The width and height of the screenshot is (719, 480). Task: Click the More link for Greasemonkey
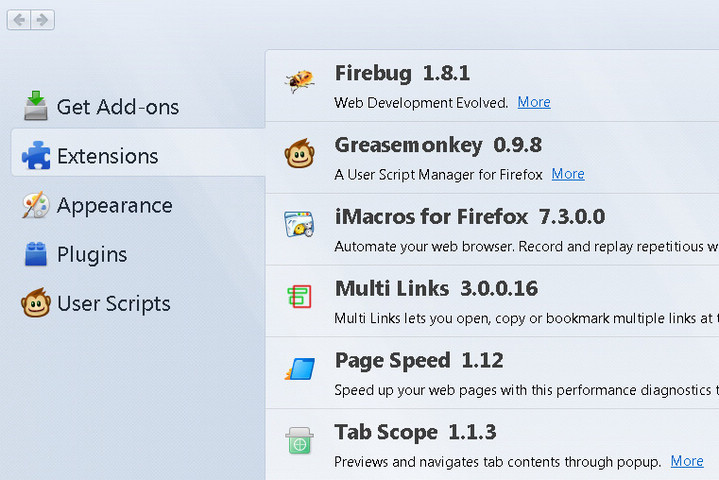point(568,174)
